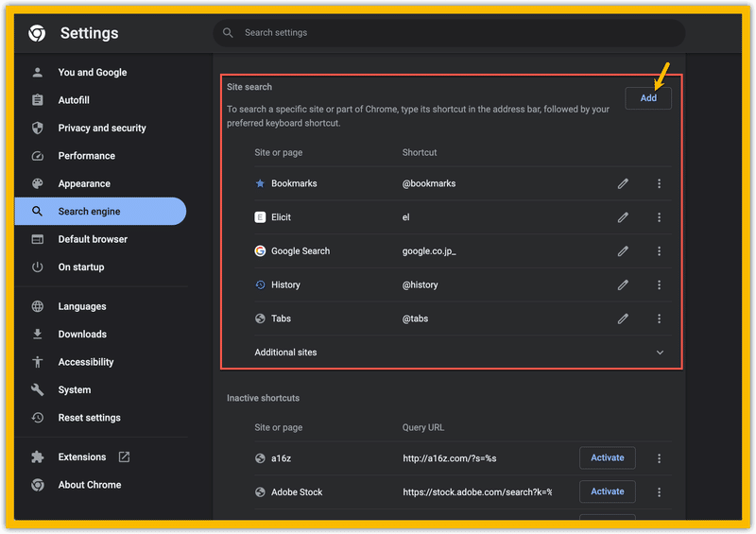Focus the Search settings field
Image resolution: width=756 pixels, height=534 pixels.
(x=449, y=33)
